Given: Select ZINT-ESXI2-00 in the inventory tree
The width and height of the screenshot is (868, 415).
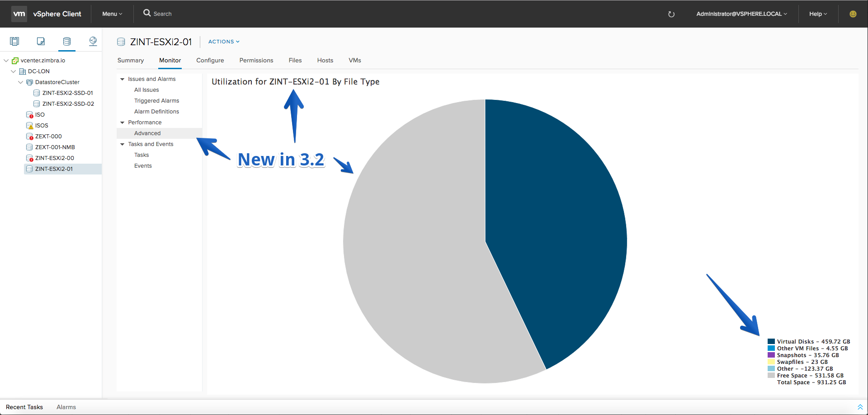Looking at the screenshot, I should [55, 158].
